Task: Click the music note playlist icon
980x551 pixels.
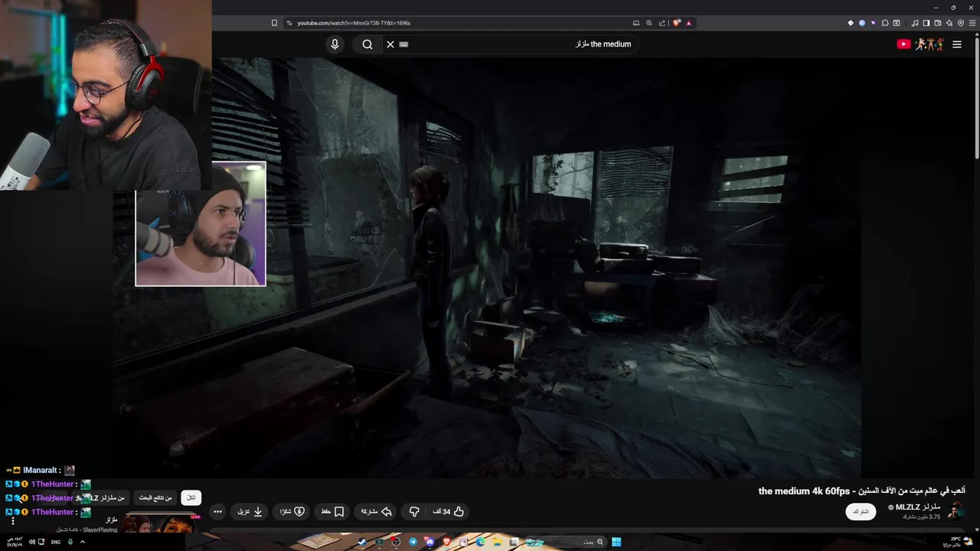Action: 915,23
